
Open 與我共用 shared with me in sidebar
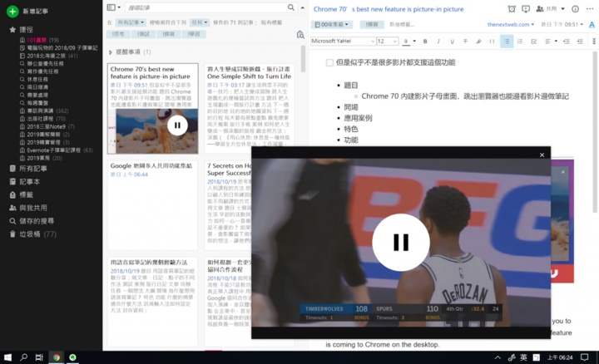point(28,208)
